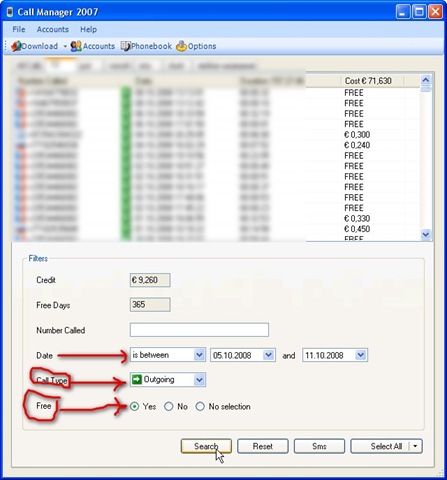Click the Reset button

(x=263, y=446)
